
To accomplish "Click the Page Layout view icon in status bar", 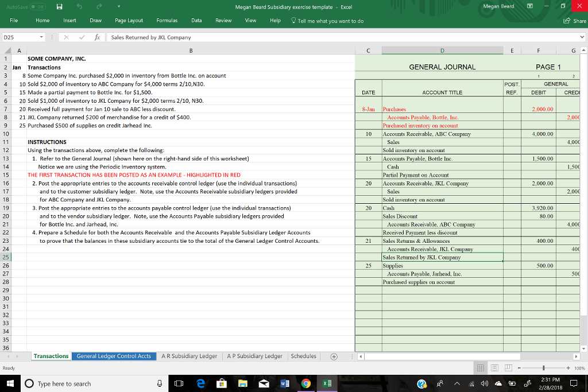I will click(x=494, y=368).
